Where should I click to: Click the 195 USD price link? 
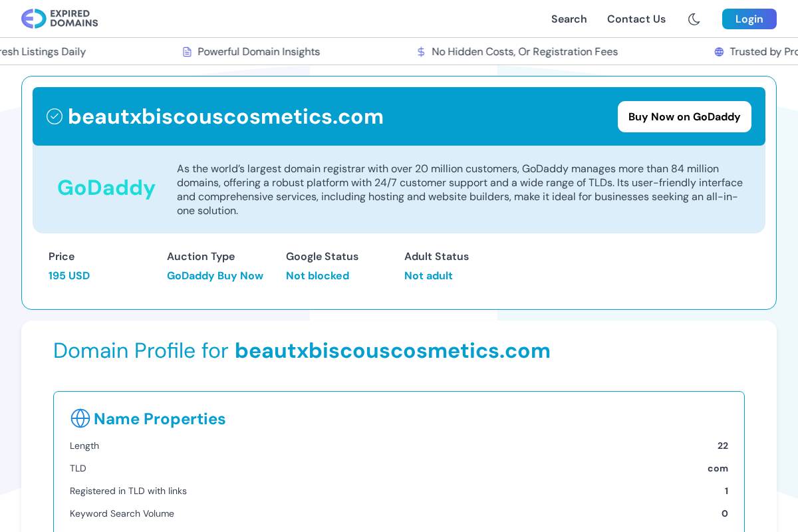pos(69,275)
